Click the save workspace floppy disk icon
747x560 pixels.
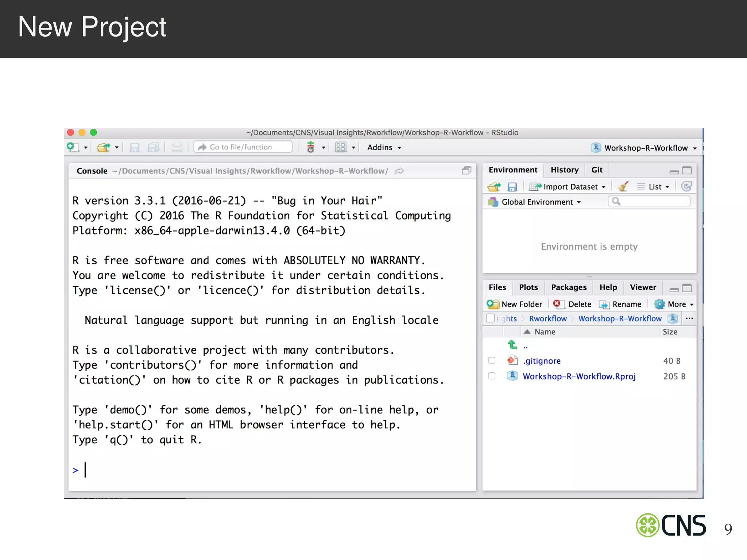[x=512, y=187]
